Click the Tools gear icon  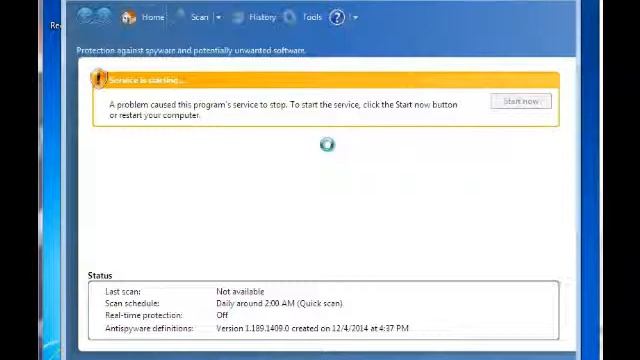point(289,17)
